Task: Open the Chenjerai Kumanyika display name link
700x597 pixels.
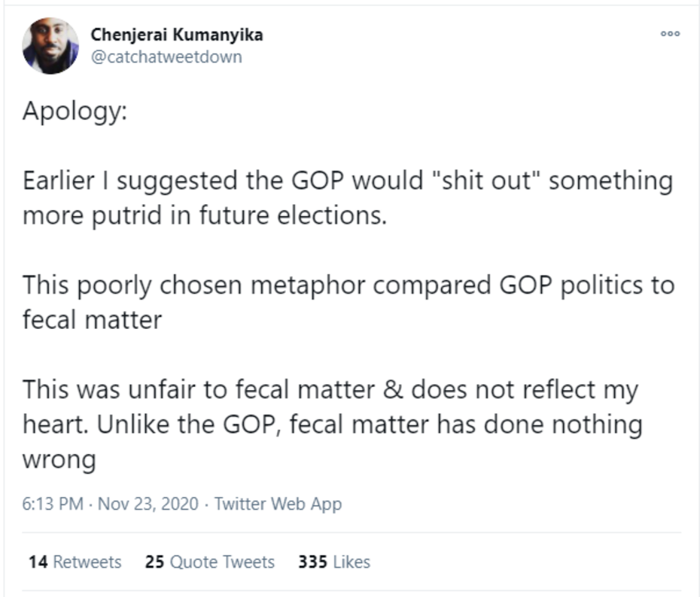Action: 177,35
